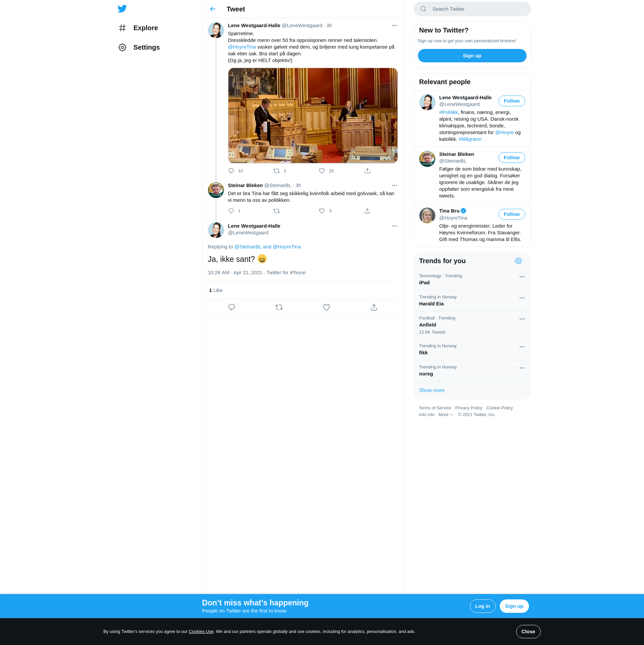Share the 'Ja, ikke sant?' tweet

pos(374,307)
